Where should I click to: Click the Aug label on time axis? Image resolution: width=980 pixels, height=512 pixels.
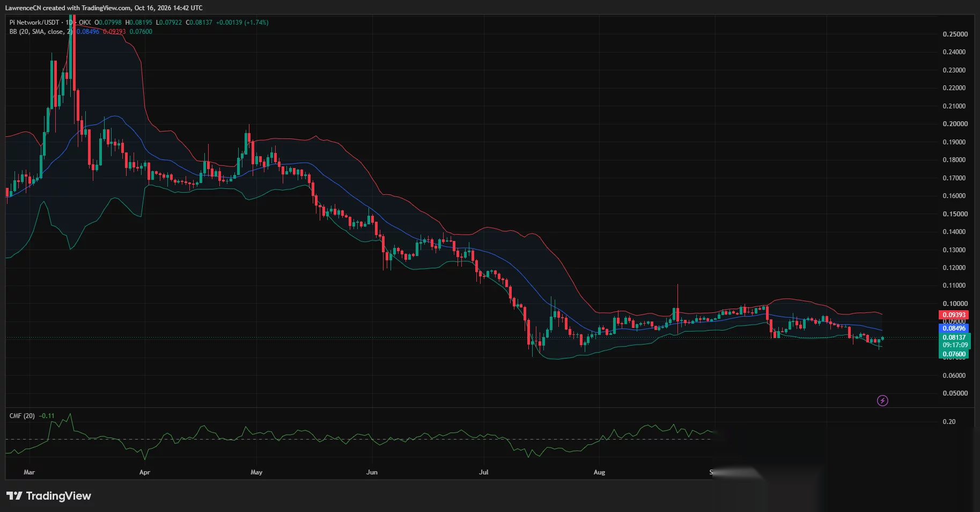[599, 472]
